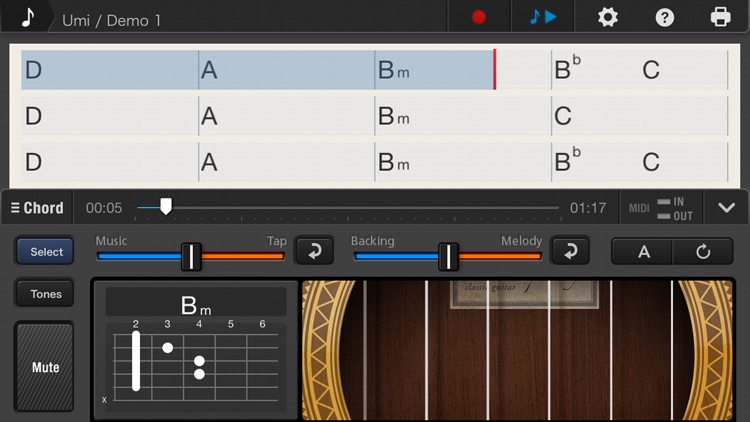Click the MIDI IN/OUT indicator

[661, 209]
